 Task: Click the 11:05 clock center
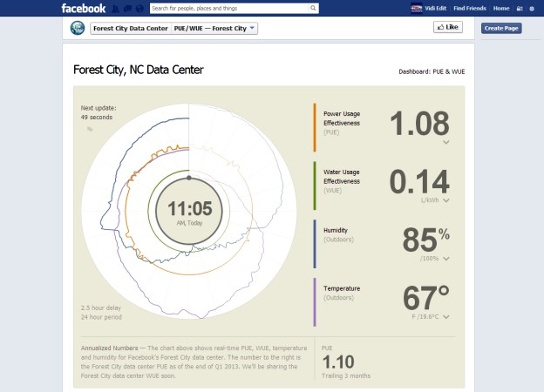[189, 211]
